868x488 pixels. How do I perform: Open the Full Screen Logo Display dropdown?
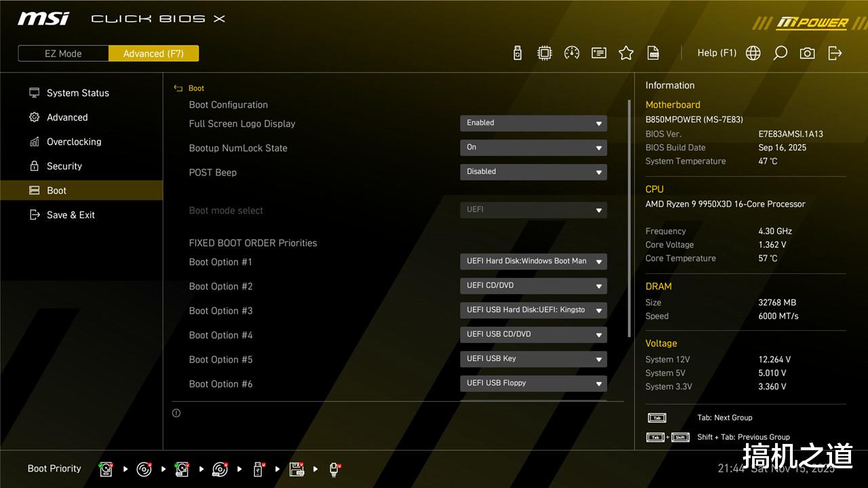click(x=533, y=123)
